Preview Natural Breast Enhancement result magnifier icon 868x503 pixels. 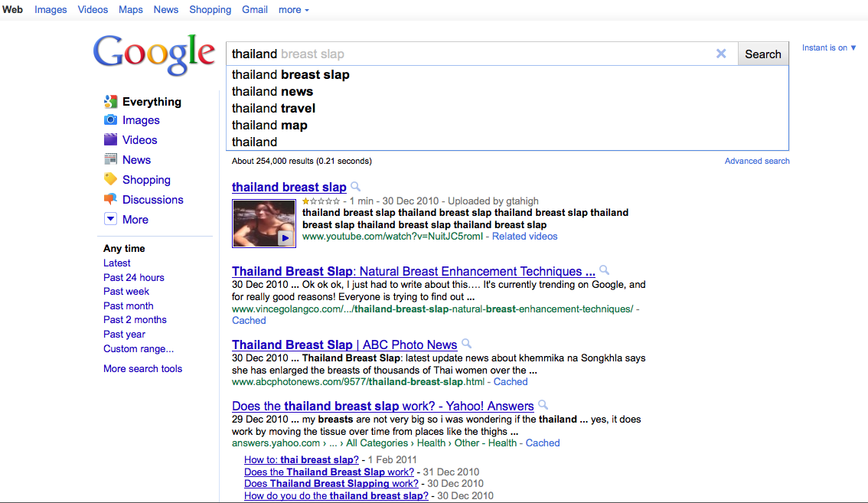pos(604,270)
